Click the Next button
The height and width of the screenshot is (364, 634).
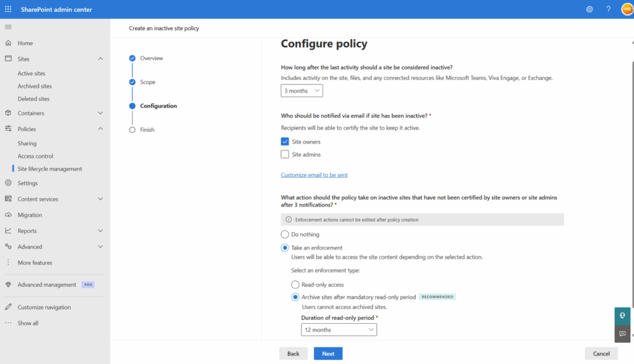[328, 353]
